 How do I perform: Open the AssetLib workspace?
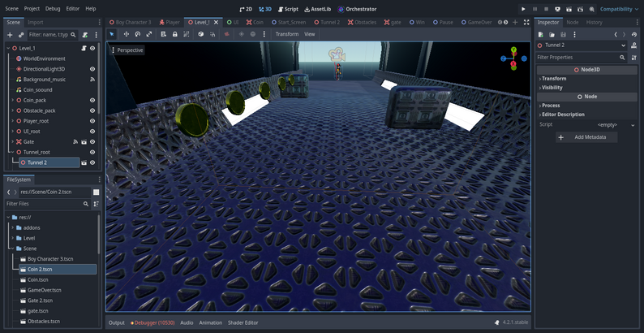pos(317,9)
